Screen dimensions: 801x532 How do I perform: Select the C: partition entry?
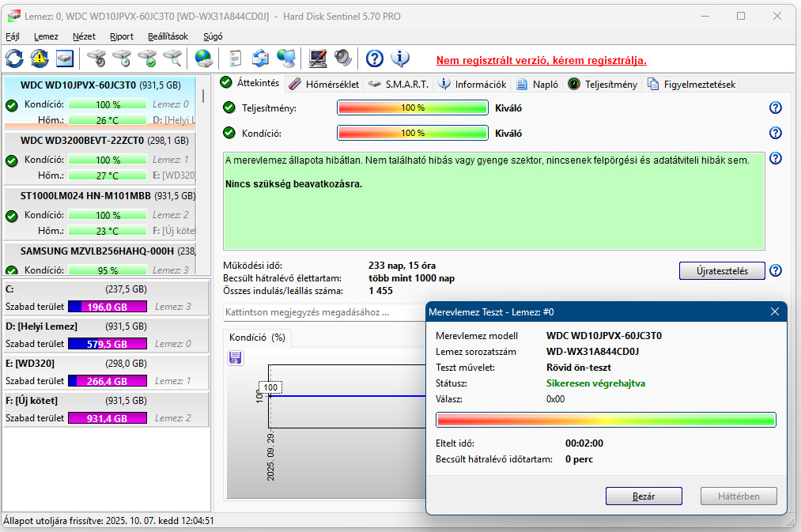tap(106, 298)
